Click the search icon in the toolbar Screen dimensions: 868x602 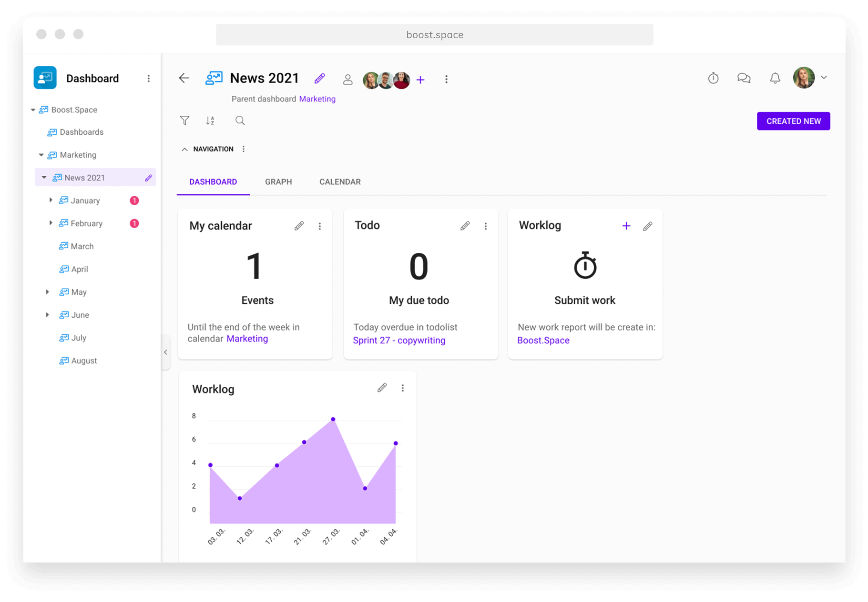point(240,120)
